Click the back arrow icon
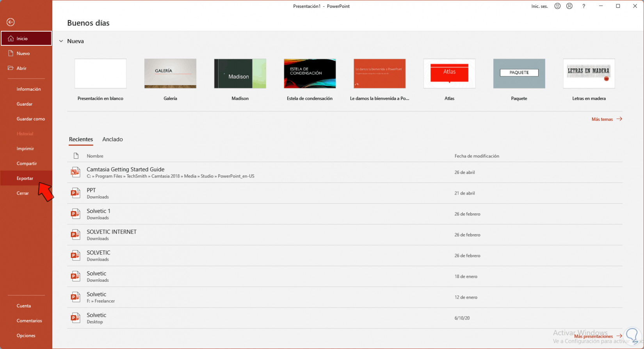 [x=11, y=22]
